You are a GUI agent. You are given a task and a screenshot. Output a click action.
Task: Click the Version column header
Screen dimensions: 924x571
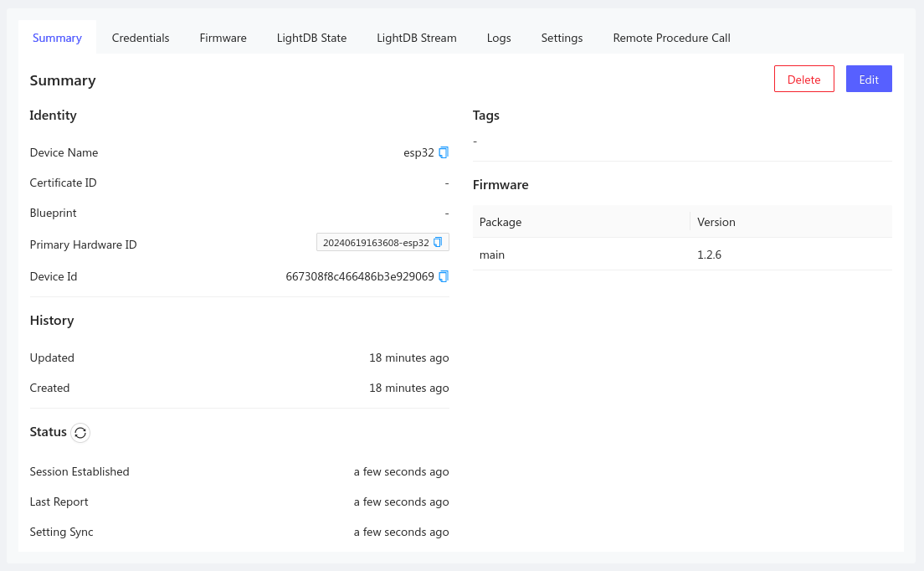[x=715, y=222]
